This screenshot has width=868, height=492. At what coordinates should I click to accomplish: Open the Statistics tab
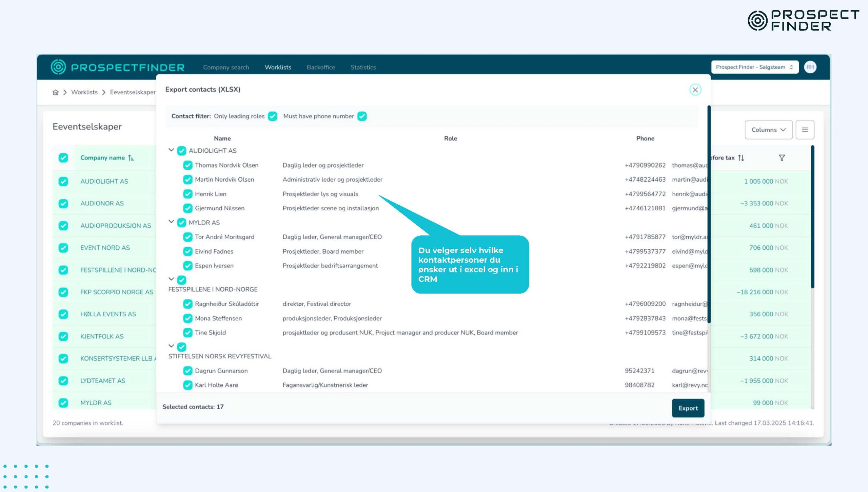point(363,68)
